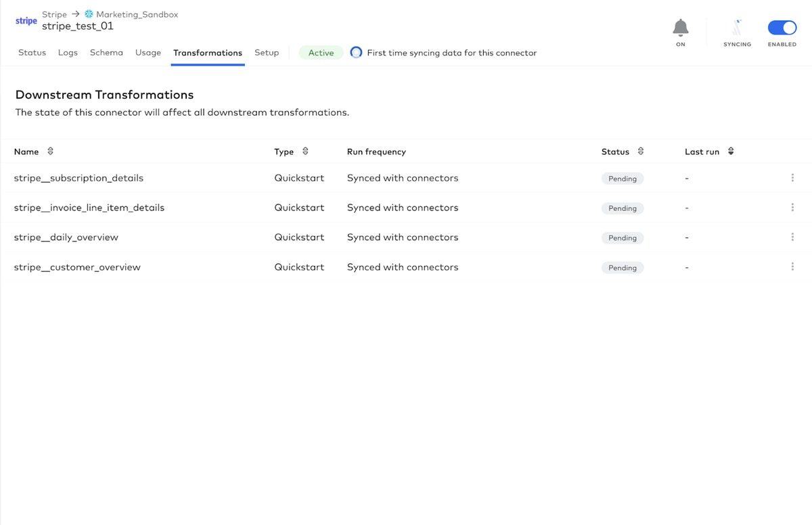Open the Usage tab
812x525 pixels.
click(x=148, y=53)
